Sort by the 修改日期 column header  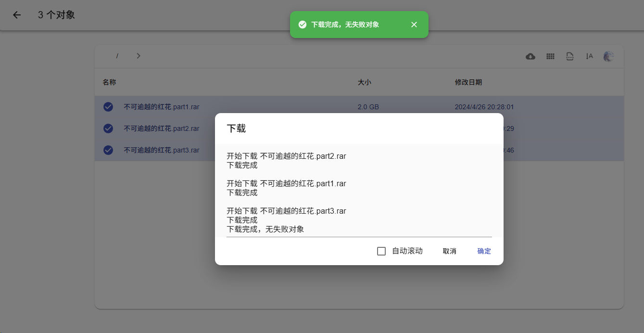point(467,82)
